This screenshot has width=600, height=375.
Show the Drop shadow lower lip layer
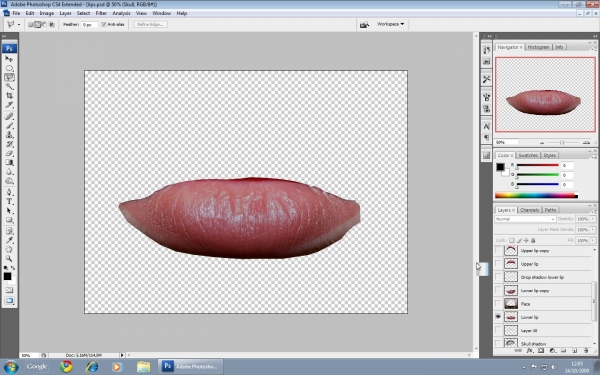498,277
